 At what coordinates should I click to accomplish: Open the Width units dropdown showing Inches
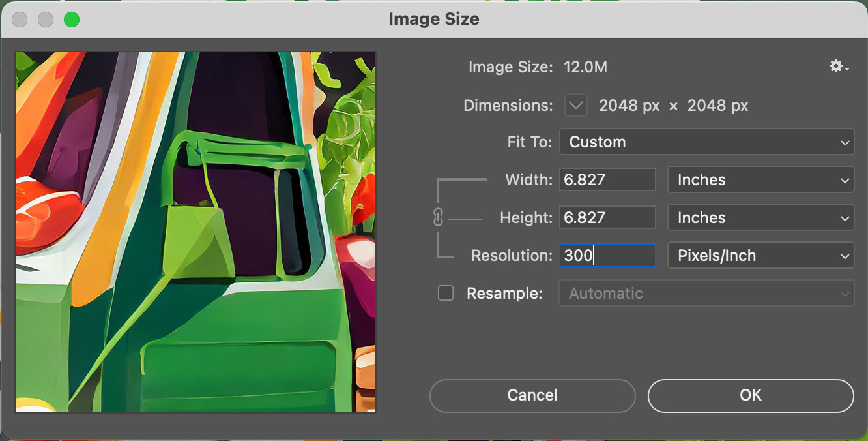click(x=760, y=179)
